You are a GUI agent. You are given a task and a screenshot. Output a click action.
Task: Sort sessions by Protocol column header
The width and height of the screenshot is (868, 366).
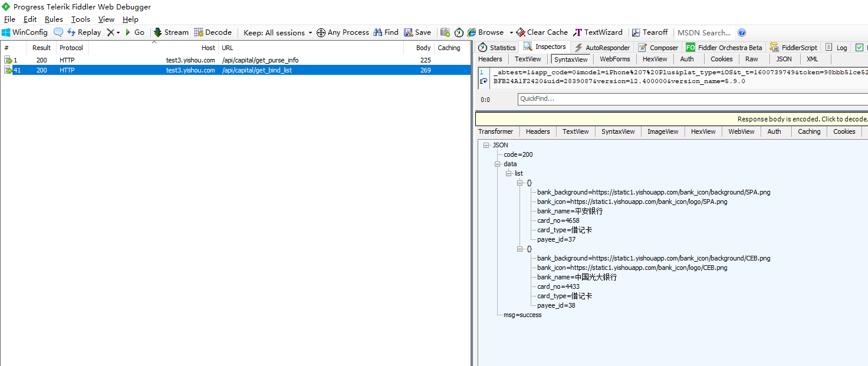(x=72, y=48)
